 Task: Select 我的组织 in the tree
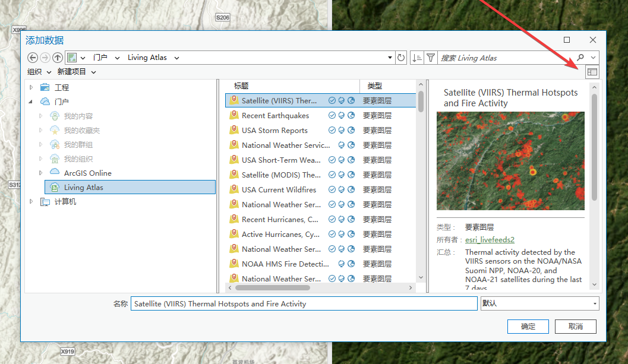pyautogui.click(x=78, y=159)
